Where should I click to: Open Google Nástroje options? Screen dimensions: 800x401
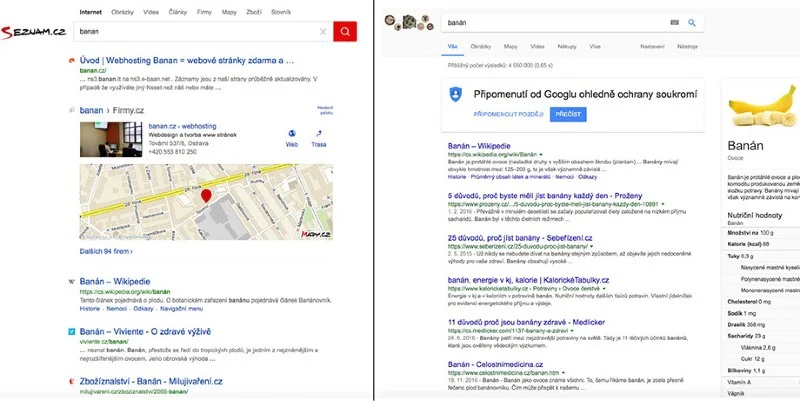687,46
